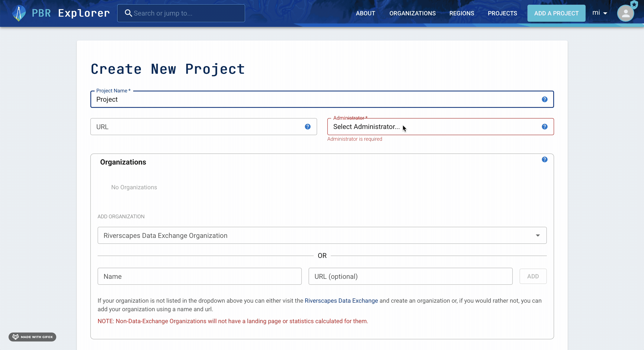Open the mi user menu dropdown

point(599,13)
